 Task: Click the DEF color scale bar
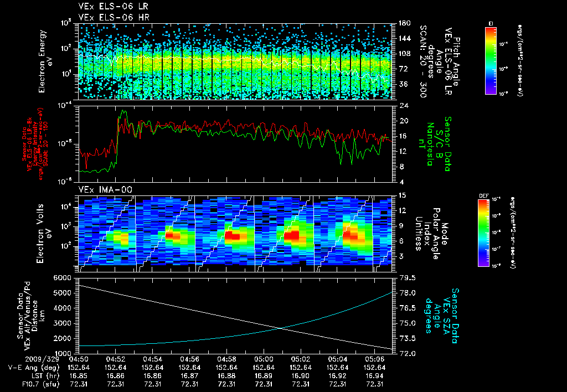484,233
